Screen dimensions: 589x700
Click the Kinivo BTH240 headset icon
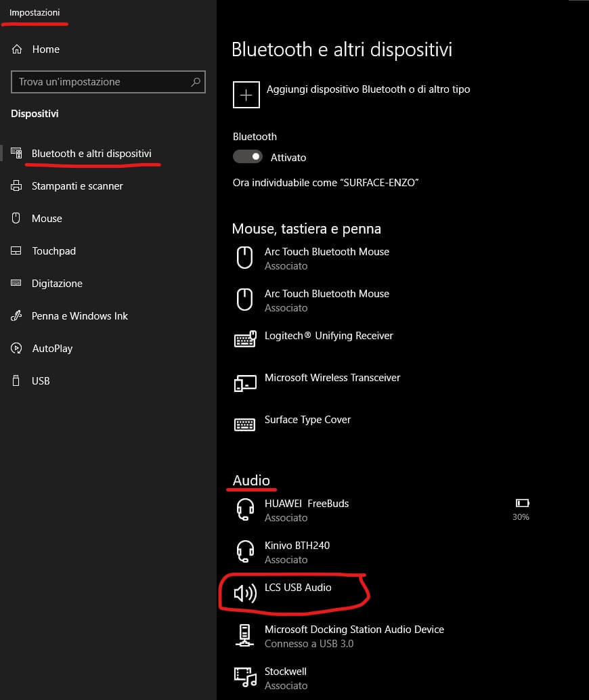tap(244, 552)
